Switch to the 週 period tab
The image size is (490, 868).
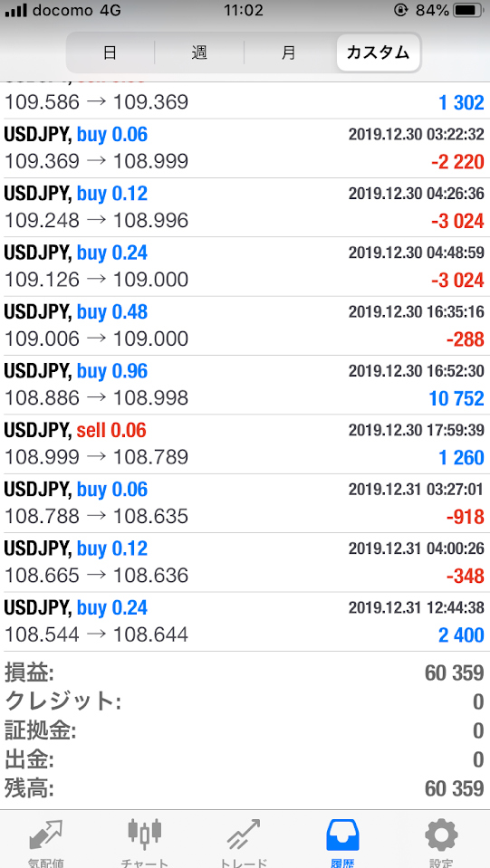199,53
